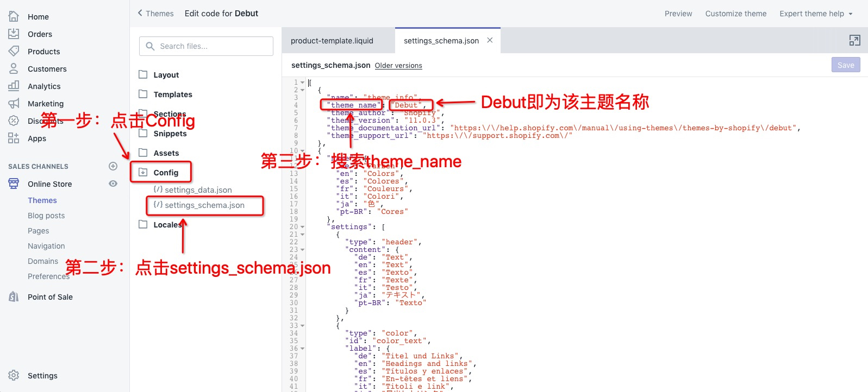Add a sales channel with plus icon

point(113,166)
